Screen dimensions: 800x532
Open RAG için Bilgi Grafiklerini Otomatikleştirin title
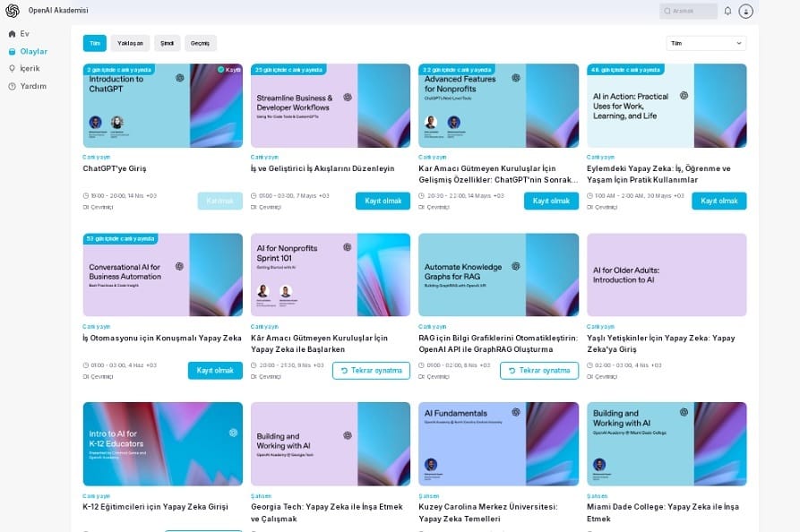point(498,343)
